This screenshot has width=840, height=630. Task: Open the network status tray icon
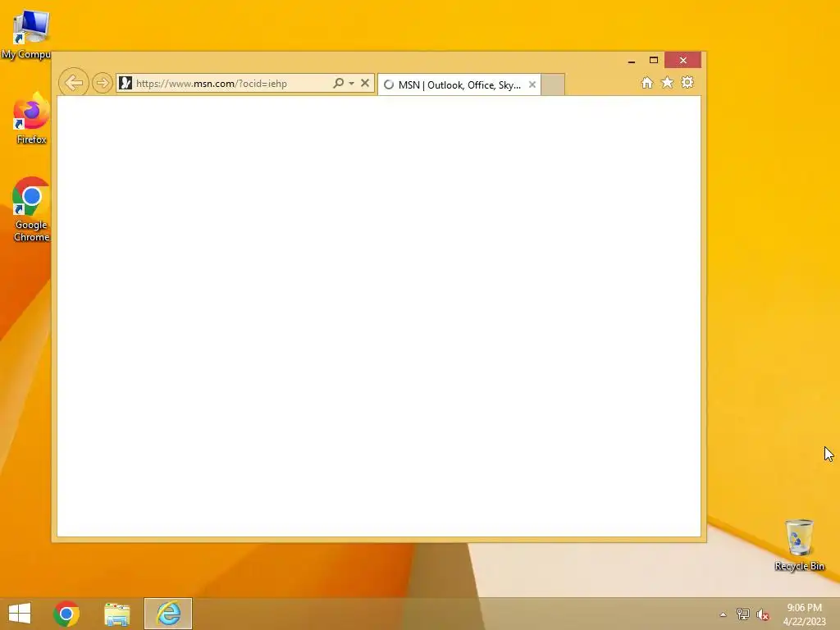[743, 614]
